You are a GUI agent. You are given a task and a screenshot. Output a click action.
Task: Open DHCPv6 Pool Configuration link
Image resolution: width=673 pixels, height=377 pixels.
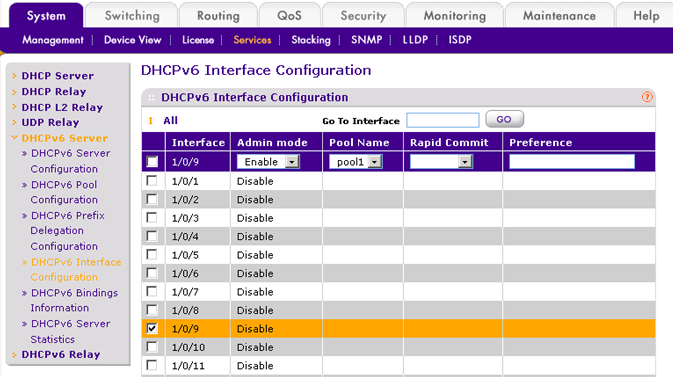click(64, 192)
